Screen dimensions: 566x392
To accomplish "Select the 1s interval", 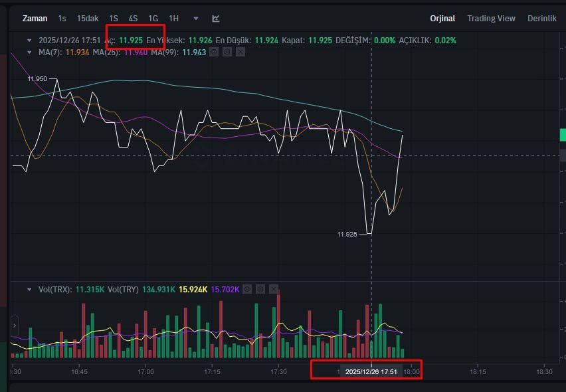I will tap(62, 19).
